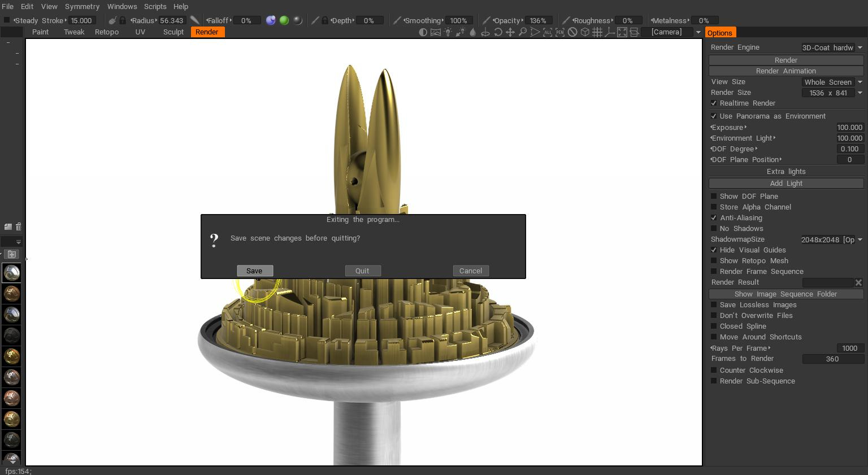Viewport: 868px width, 475px height.
Task: Toggle the Anti-Aliasing checkbox
Action: (x=714, y=217)
